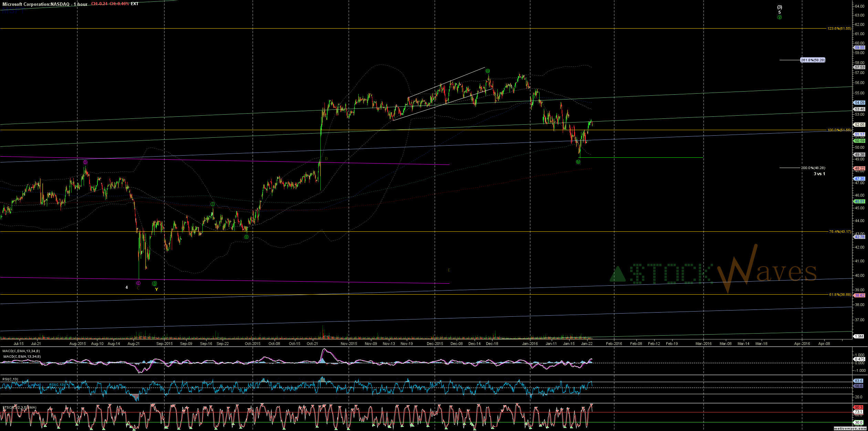The image size is (868, 431).
Task: Select the '3 vs 1' annotation
Action: pos(819,174)
